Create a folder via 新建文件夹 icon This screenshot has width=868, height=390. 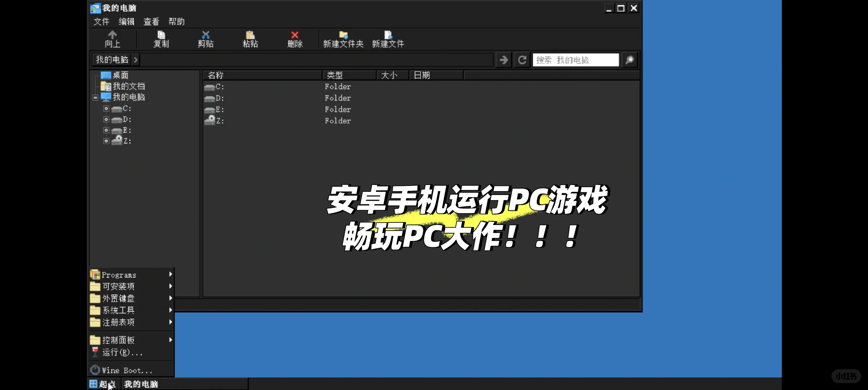tap(343, 39)
